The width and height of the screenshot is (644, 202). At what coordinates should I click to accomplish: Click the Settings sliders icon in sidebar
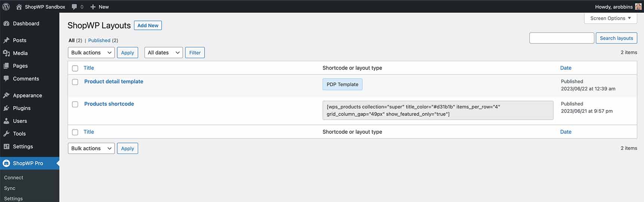6,146
